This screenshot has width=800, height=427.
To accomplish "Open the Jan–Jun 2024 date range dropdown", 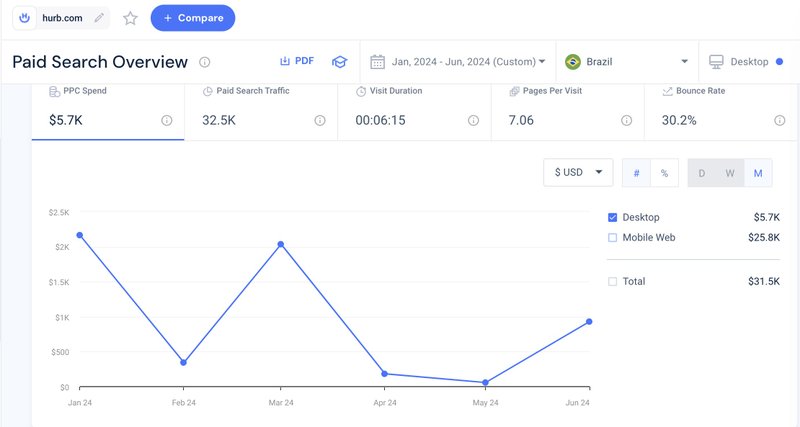I will 458,62.
